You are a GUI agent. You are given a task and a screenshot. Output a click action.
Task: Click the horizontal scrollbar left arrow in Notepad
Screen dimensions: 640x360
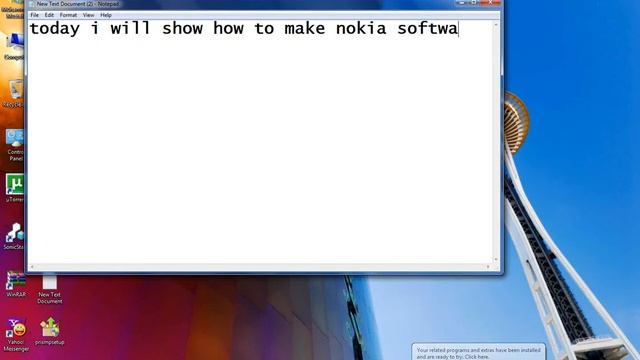click(32, 267)
